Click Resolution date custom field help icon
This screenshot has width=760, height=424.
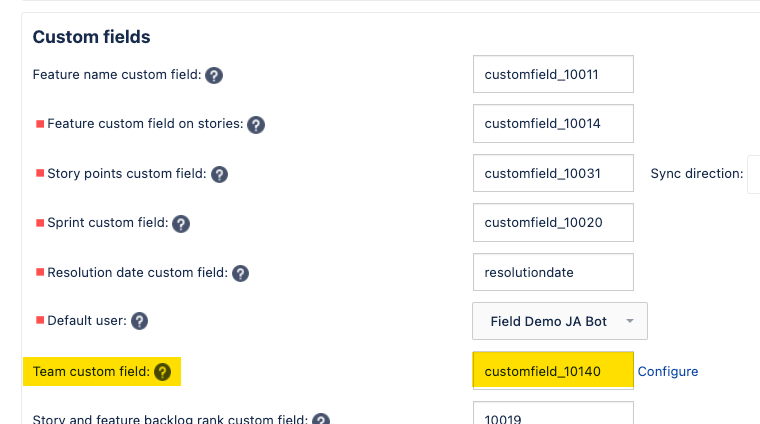pos(240,273)
